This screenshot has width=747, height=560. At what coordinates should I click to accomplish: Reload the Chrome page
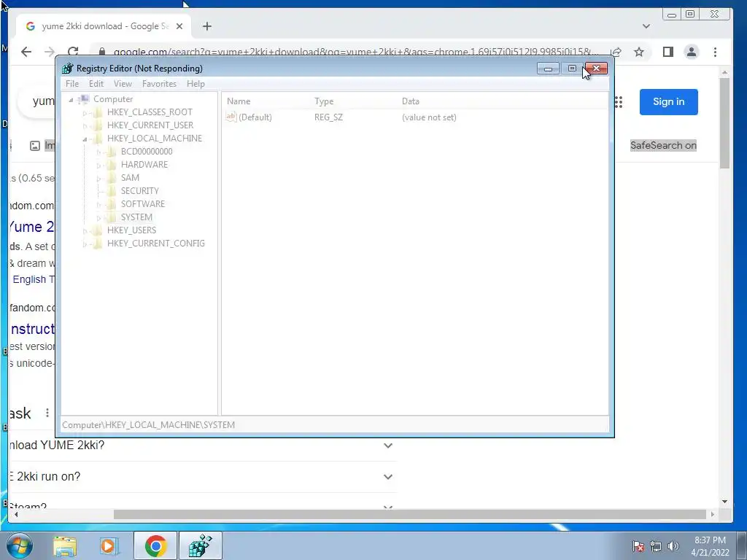73,52
